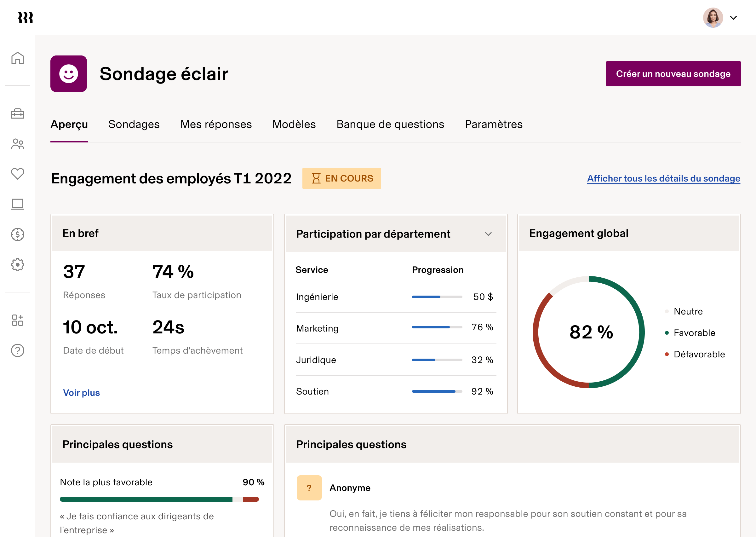Screen dimensions: 756x537
Task: Select the briefcase icon in the sidebar
Action: tap(18, 114)
